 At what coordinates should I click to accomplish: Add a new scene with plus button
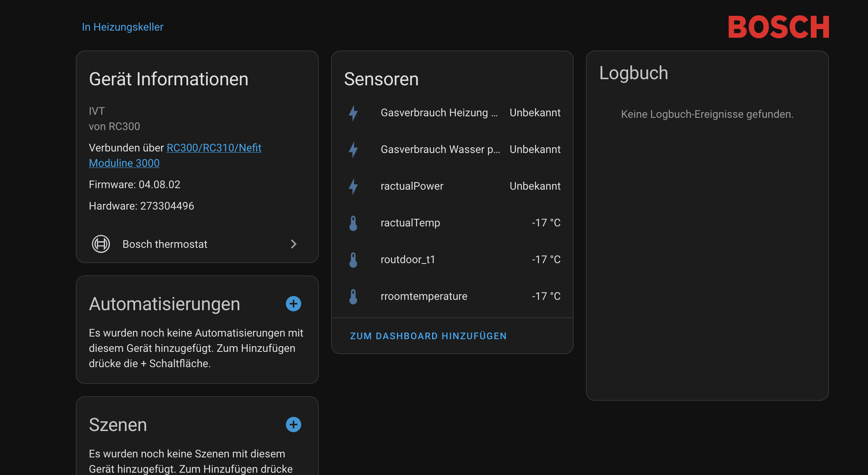coord(294,425)
